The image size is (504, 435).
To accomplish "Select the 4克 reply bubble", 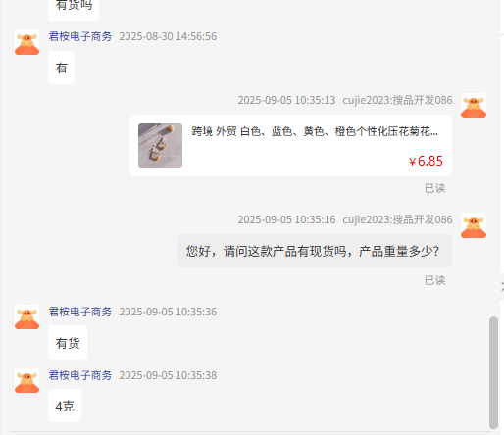I will 65,406.
